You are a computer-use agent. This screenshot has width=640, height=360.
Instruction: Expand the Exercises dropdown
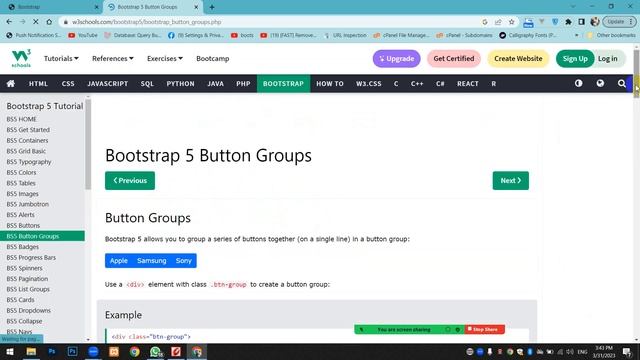pos(165,58)
